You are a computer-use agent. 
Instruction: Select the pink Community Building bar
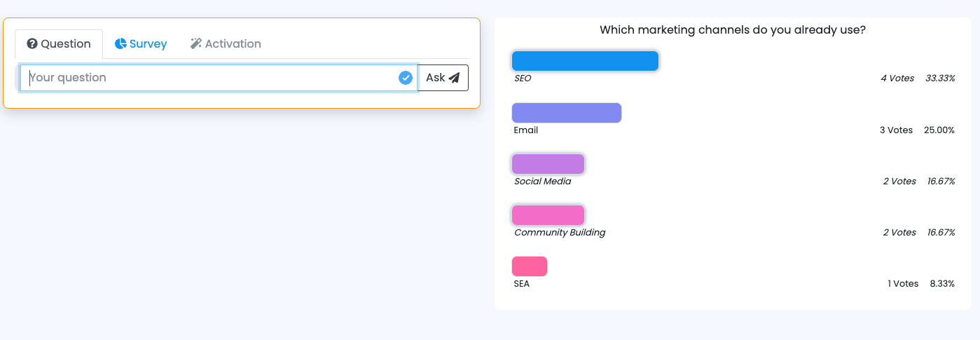[548, 215]
